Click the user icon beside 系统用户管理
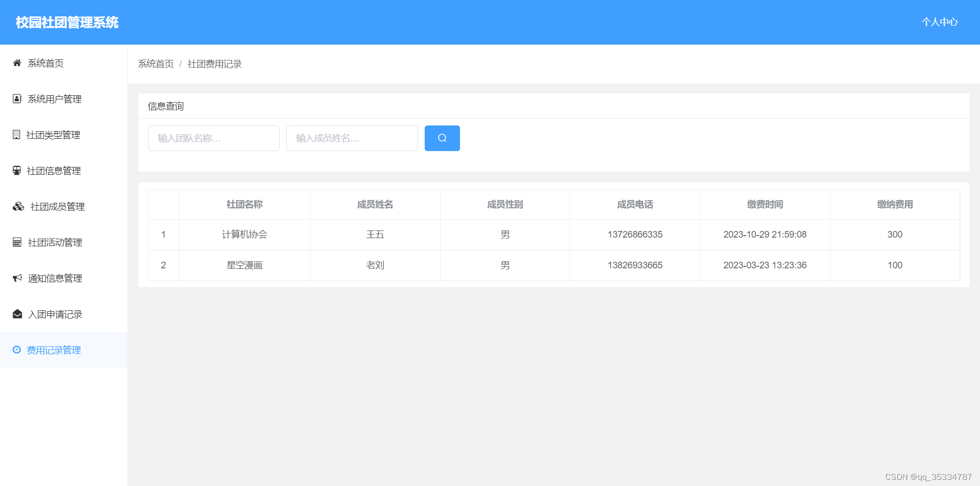 pyautogui.click(x=17, y=99)
